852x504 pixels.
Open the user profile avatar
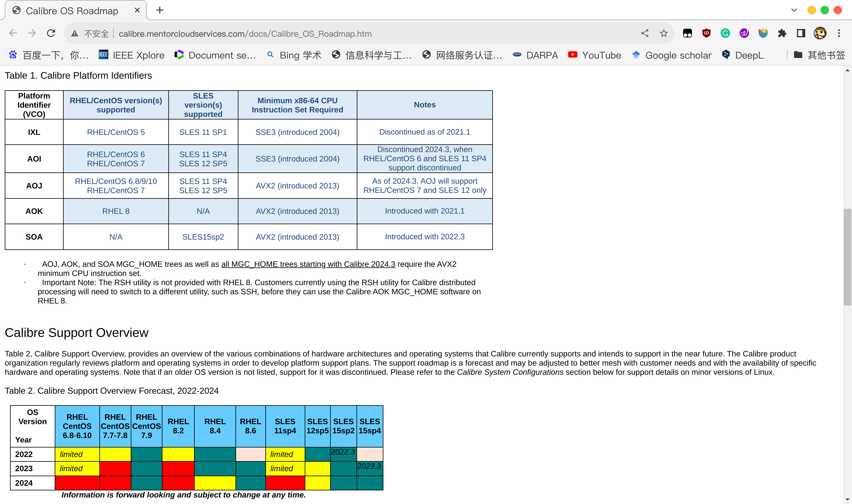click(820, 33)
